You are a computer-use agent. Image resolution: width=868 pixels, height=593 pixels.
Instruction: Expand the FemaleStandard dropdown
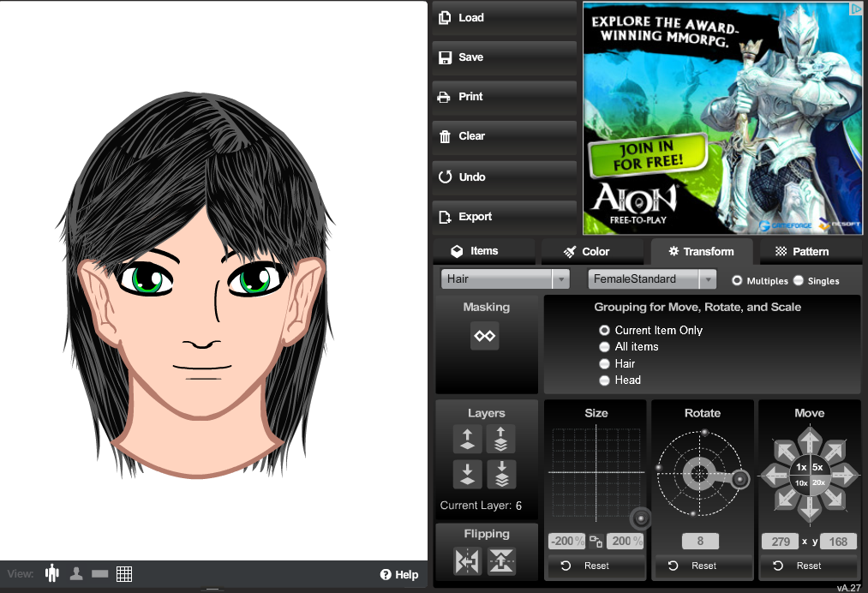(x=652, y=279)
